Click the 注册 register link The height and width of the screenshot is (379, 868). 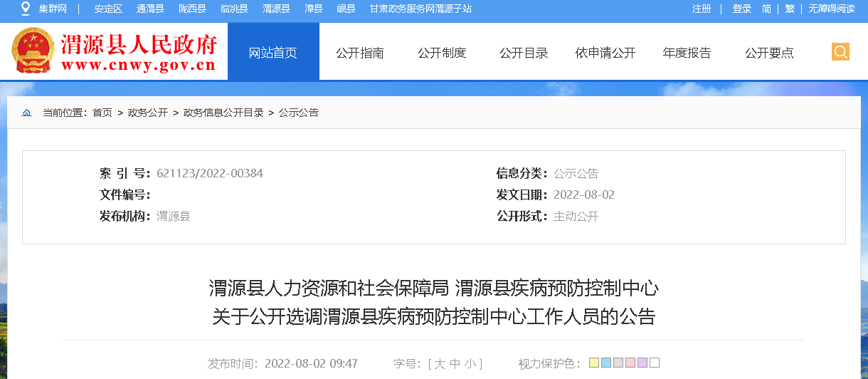(702, 9)
